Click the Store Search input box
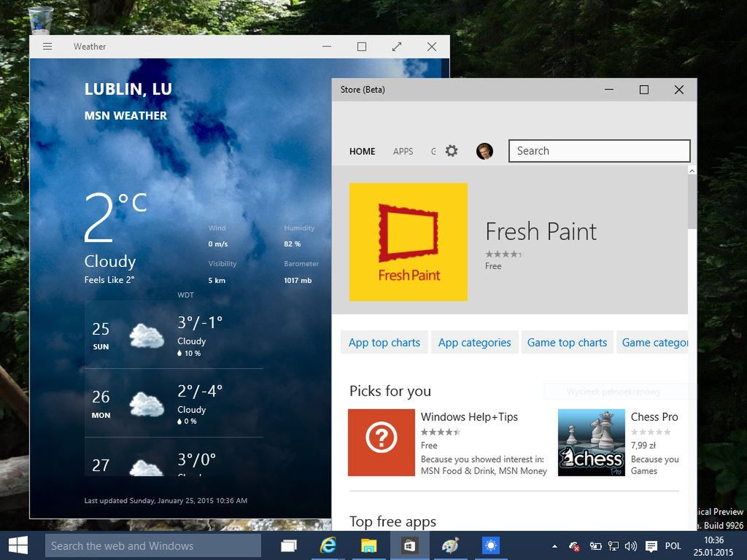Image resolution: width=747 pixels, height=560 pixels. coord(600,151)
